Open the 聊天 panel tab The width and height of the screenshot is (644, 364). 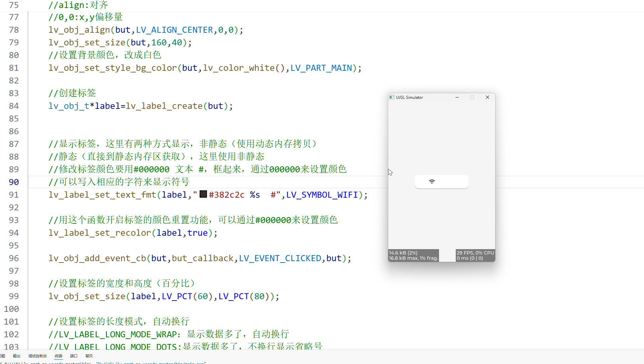89,356
